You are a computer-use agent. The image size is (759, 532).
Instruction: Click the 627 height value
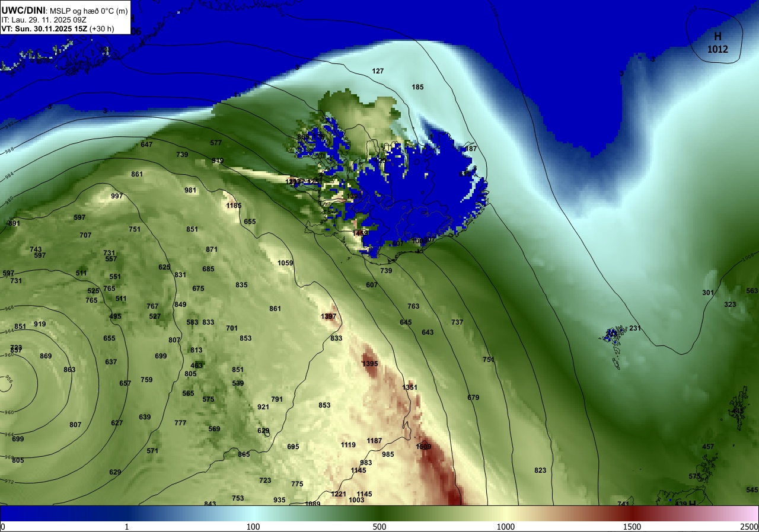[117, 423]
